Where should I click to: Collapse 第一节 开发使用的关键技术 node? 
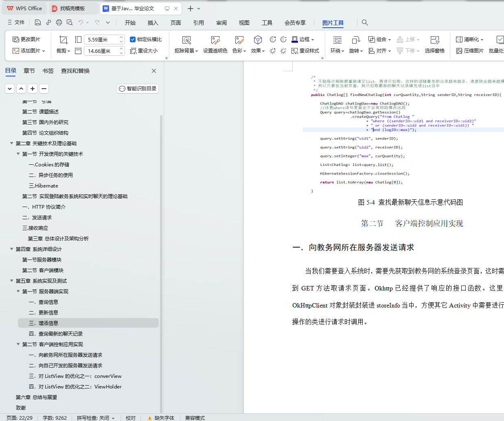pos(18,154)
